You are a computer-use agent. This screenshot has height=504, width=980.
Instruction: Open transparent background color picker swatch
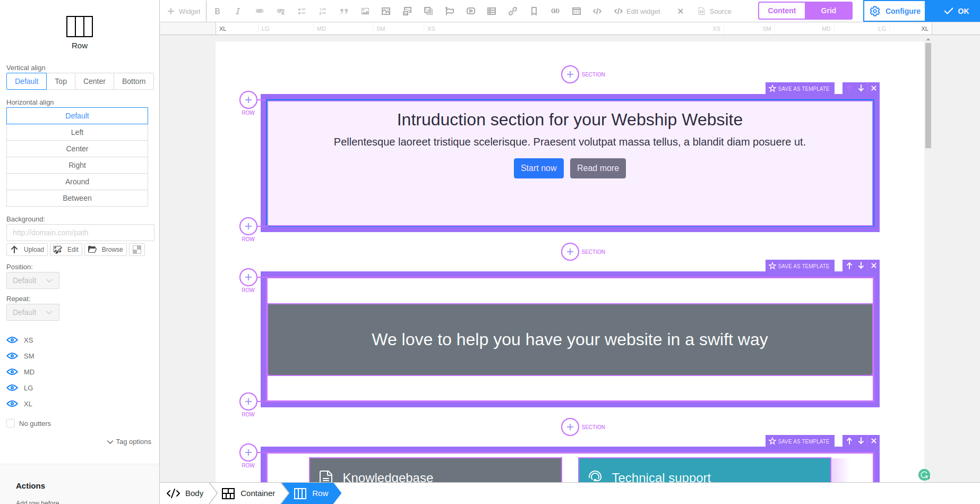[x=137, y=250]
